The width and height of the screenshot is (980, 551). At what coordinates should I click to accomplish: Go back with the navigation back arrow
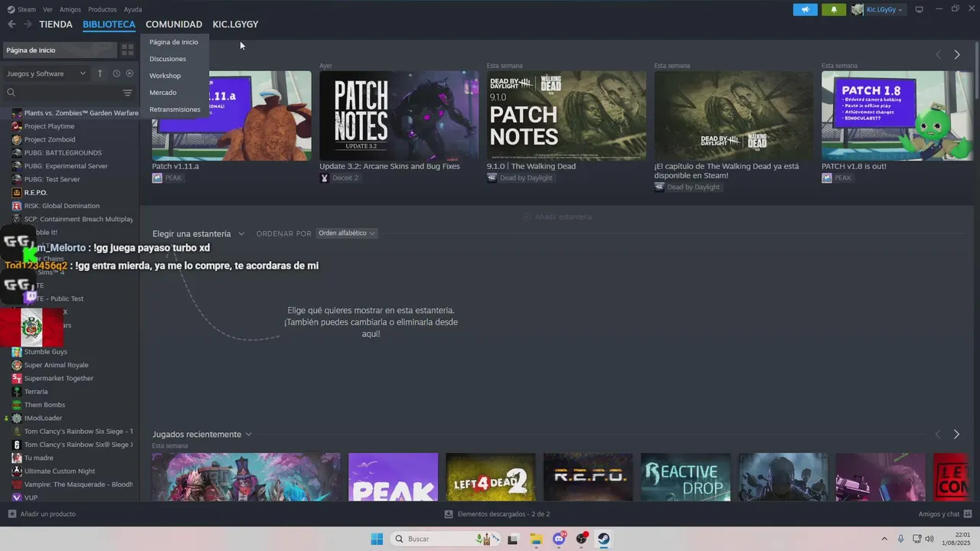click(11, 24)
